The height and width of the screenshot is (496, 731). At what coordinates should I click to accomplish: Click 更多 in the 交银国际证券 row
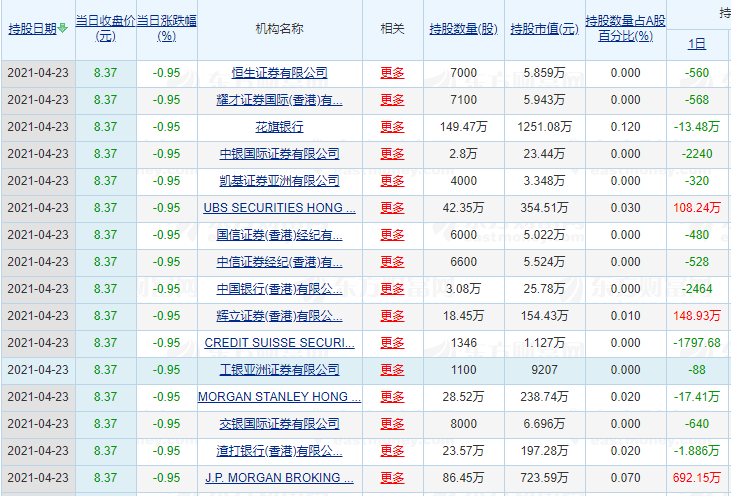click(392, 424)
